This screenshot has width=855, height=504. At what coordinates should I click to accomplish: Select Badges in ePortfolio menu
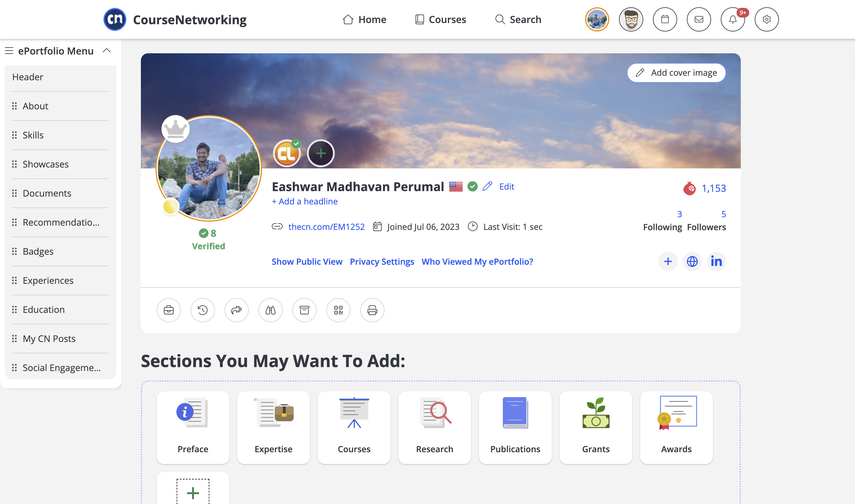[61, 251]
